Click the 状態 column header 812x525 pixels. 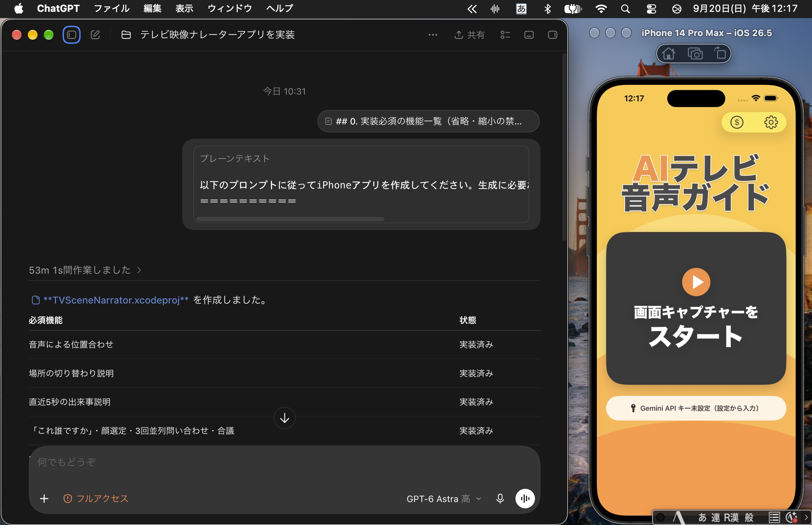tap(468, 320)
